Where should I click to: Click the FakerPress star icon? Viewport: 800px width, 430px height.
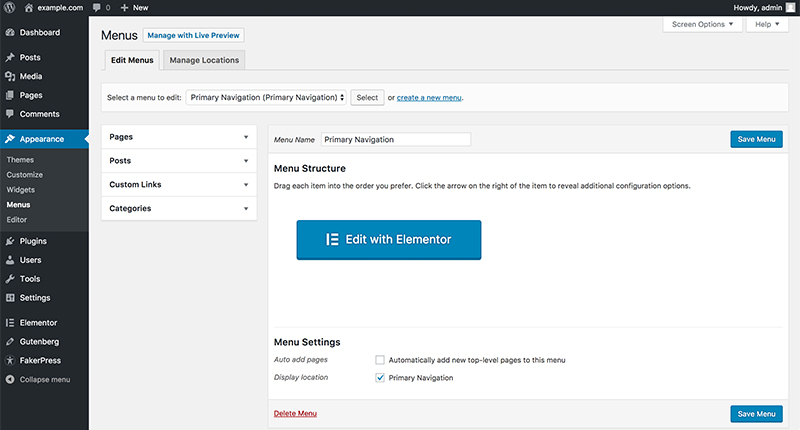pos(10,360)
